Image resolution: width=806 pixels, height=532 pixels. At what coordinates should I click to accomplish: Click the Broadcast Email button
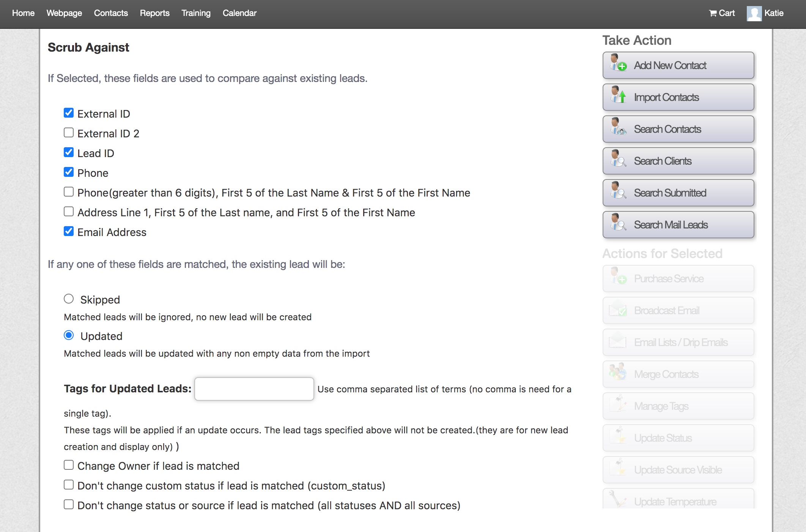tap(678, 310)
